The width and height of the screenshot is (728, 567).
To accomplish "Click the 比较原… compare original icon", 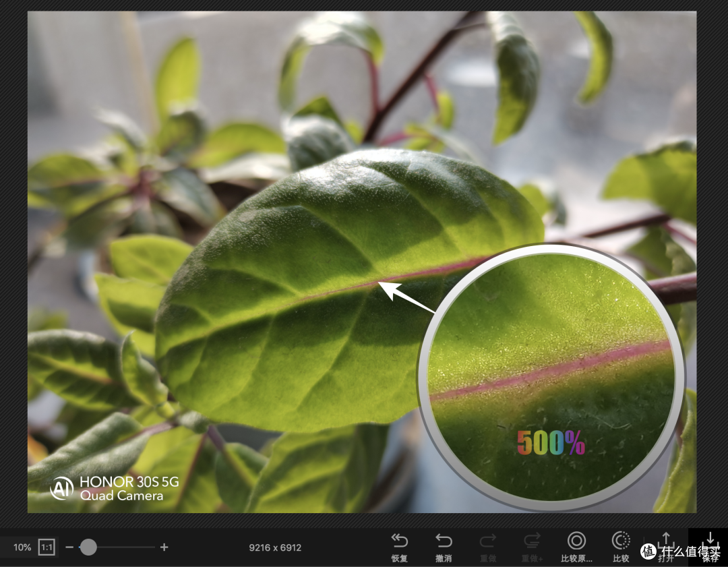I will [x=576, y=541].
